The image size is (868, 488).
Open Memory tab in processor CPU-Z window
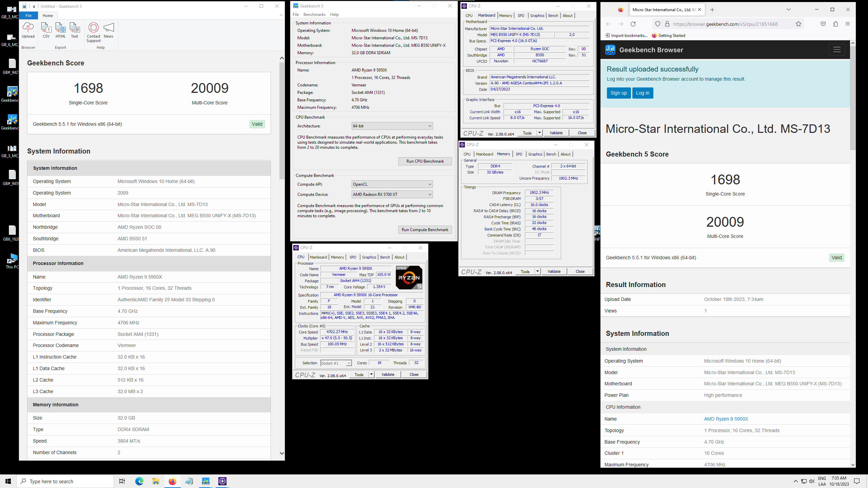337,257
